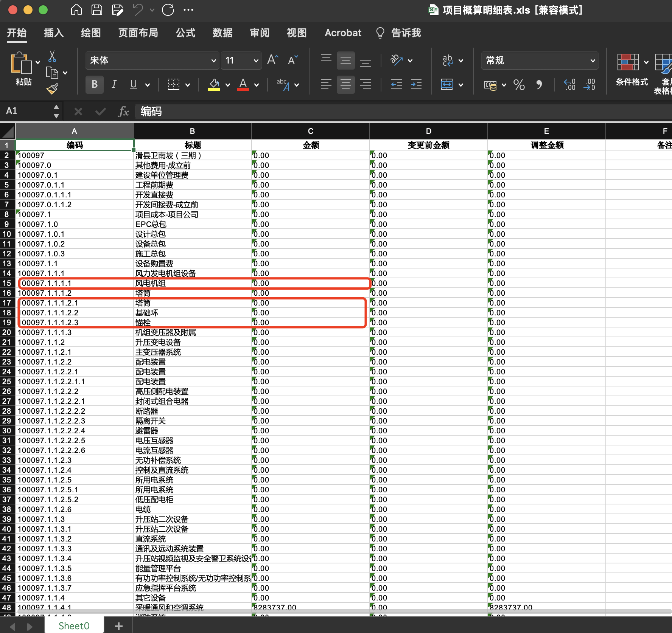Increase decimal places

(569, 85)
